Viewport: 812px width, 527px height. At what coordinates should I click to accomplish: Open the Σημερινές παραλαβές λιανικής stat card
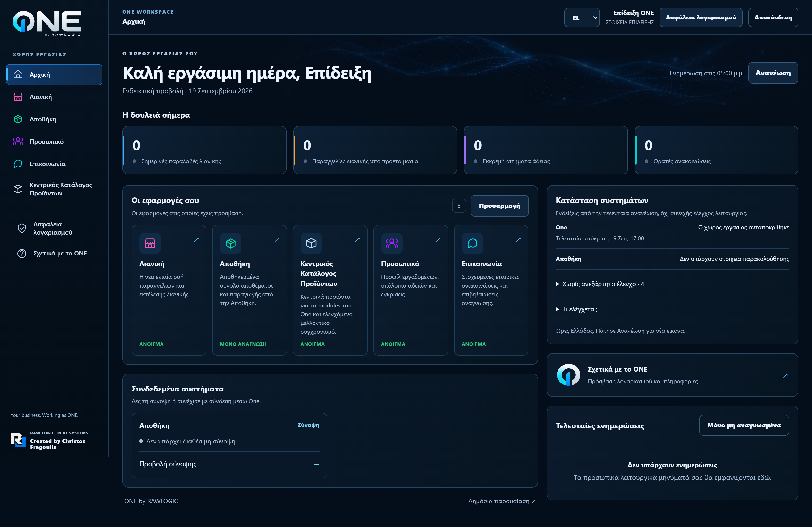(x=204, y=150)
